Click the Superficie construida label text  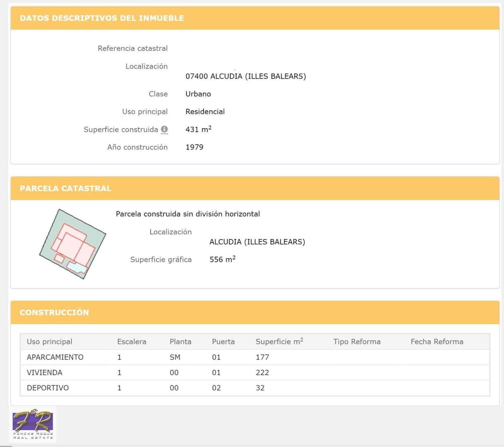coord(121,130)
